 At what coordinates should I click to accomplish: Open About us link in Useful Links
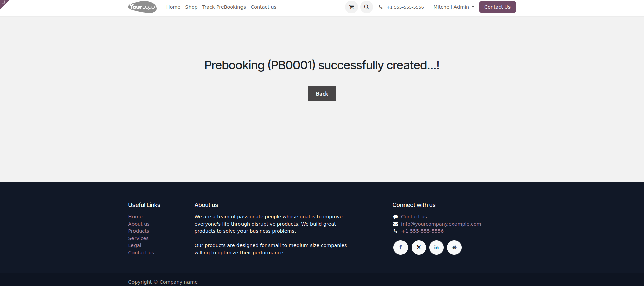(x=139, y=224)
